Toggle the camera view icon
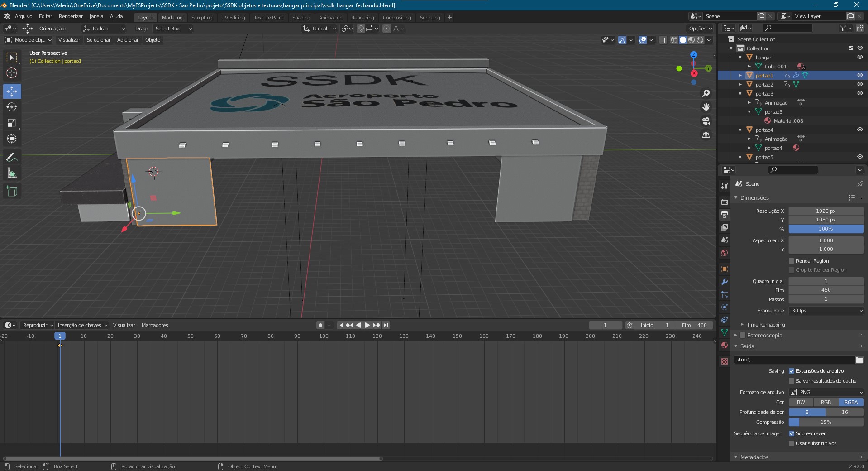Screen dimensions: 868x471 (706, 121)
